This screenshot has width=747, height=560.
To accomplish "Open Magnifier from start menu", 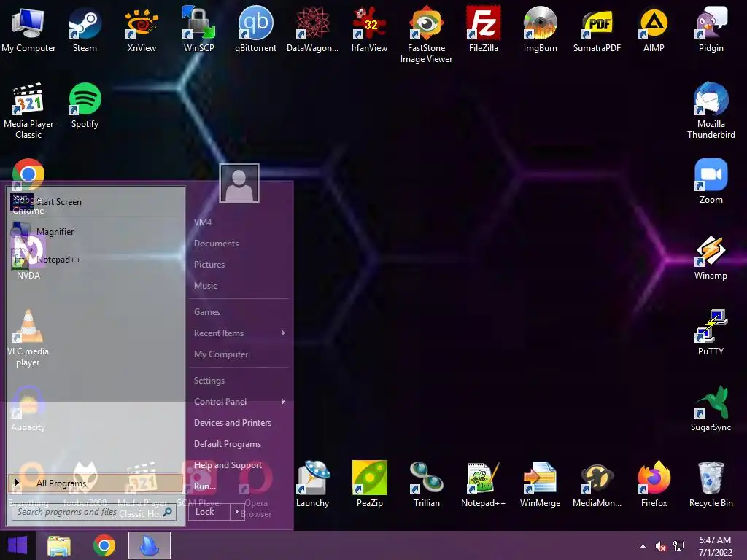I will [x=96, y=231].
